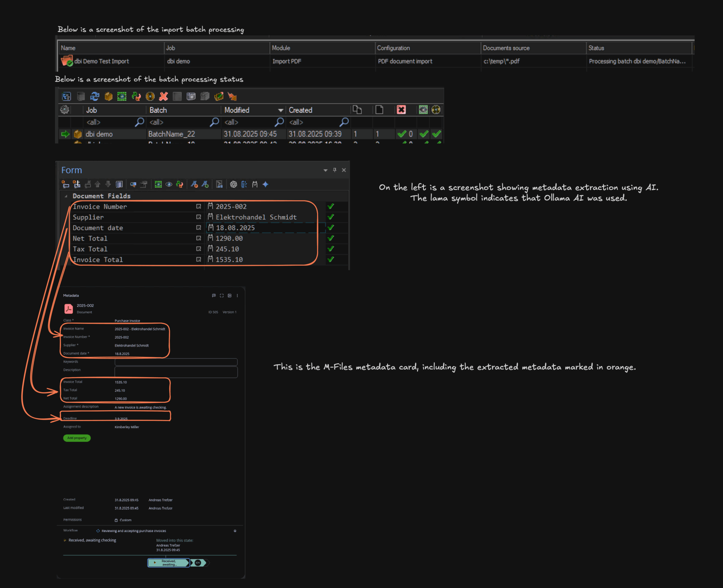Click the PDF file icon next to 2025-002
This screenshot has width=723, height=588.
[68, 309]
